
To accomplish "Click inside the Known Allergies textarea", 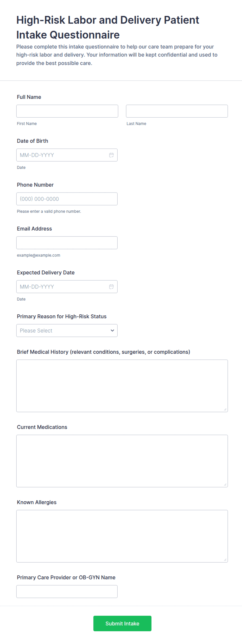I will click(x=122, y=536).
